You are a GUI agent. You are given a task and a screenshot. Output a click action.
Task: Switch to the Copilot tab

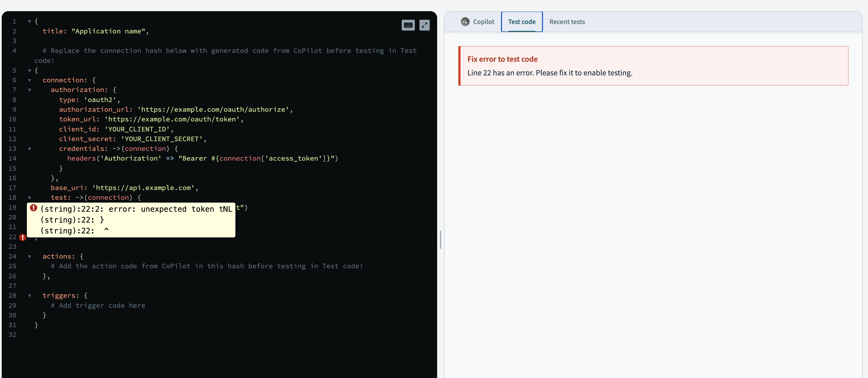(483, 21)
